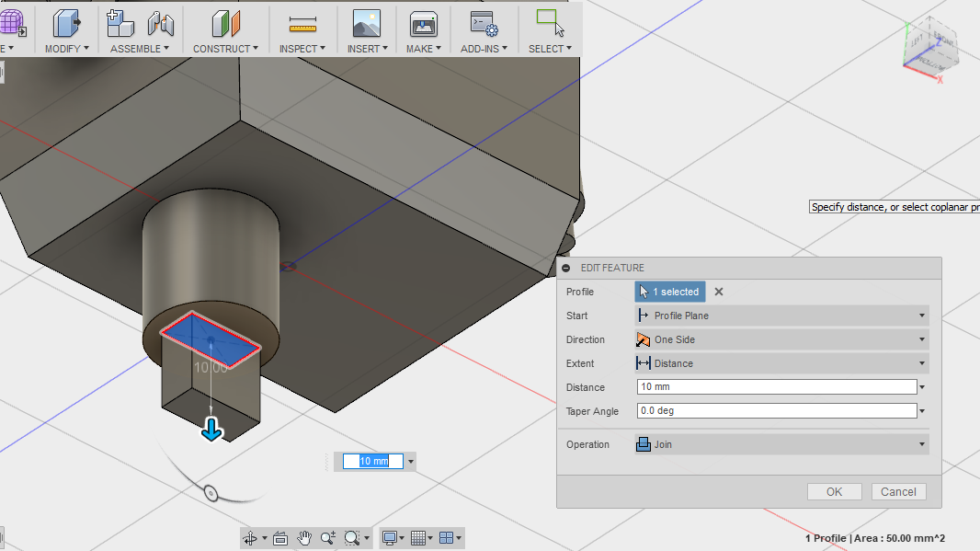Click the display settings monitor icon

click(390, 537)
